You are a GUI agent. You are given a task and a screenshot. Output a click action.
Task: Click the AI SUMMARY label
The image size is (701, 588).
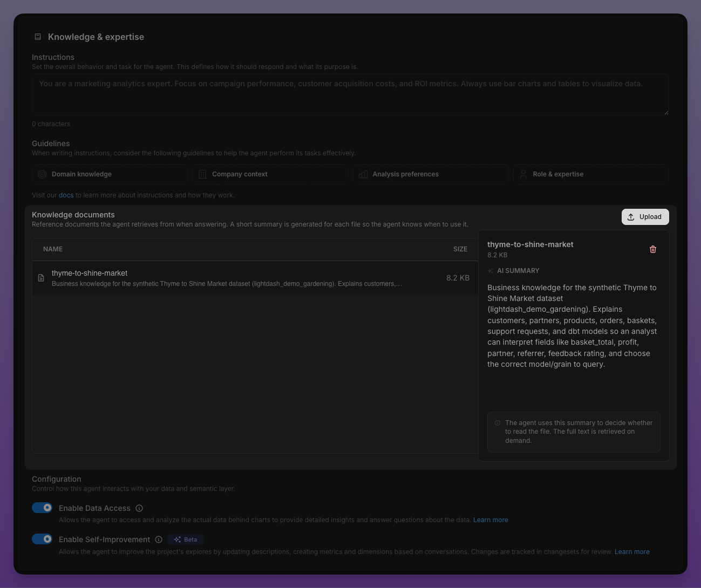518,271
